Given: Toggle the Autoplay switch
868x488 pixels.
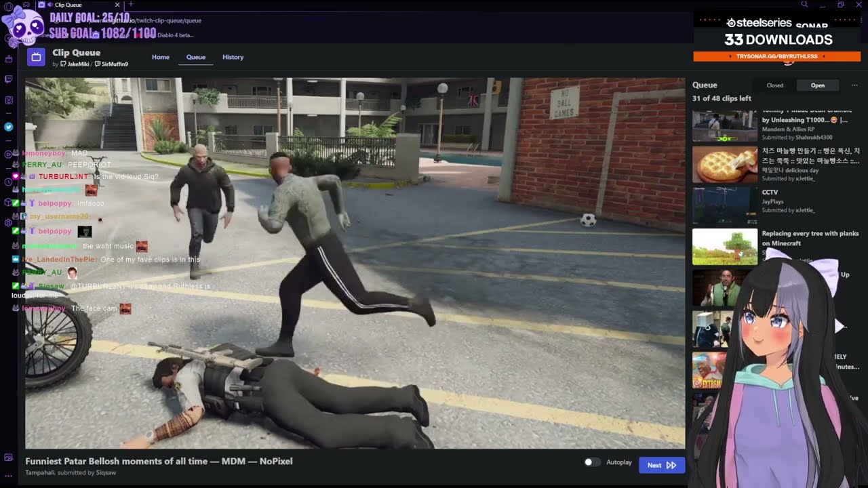Looking at the screenshot, I should [x=592, y=462].
